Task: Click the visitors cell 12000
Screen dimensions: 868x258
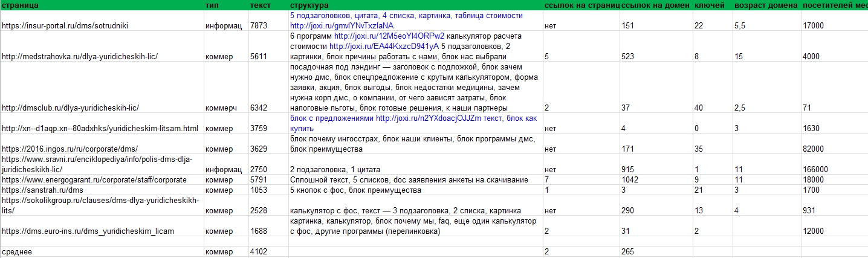Action: 834,226
